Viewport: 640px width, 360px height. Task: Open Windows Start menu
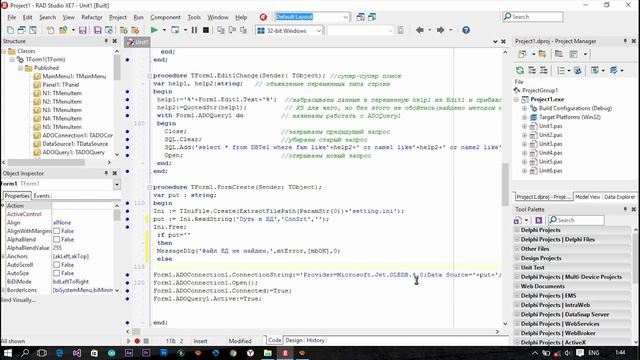[x=8, y=353]
